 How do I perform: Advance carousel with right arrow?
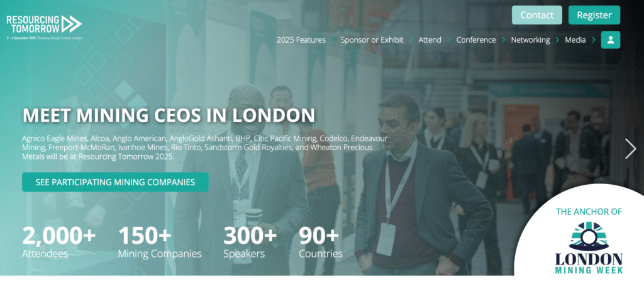pos(630,149)
